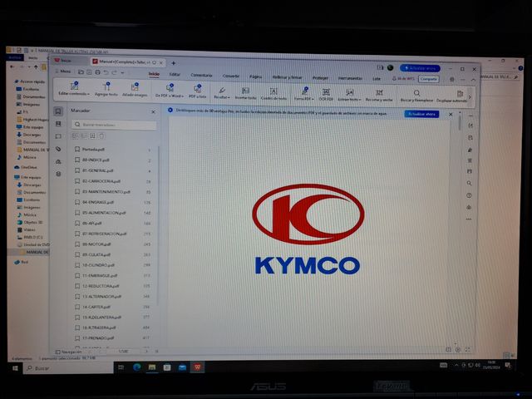Click the delete bookmark trash icon
The image size is (532, 399).
click(101, 136)
